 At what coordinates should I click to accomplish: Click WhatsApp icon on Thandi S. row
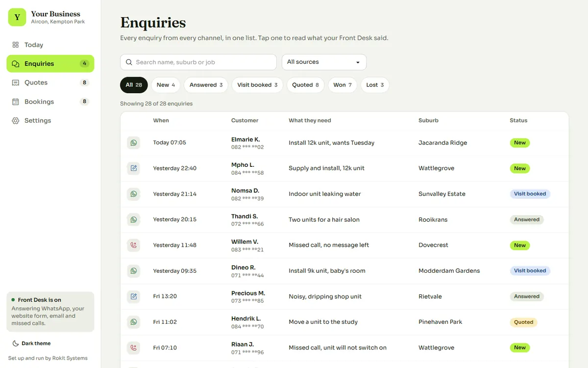pyautogui.click(x=134, y=219)
